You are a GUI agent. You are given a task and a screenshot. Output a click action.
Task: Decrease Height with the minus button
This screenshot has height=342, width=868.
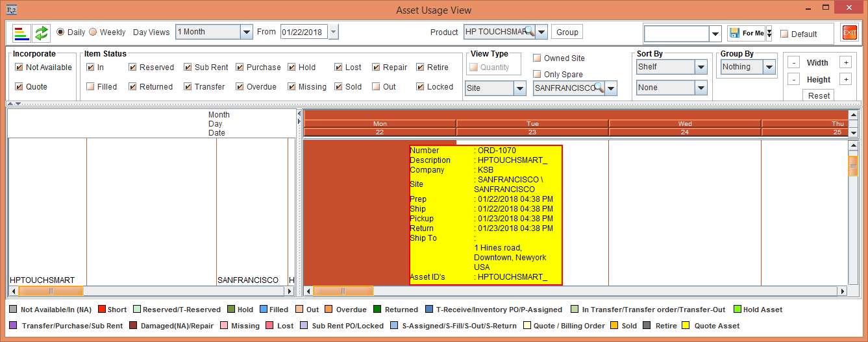click(x=793, y=79)
